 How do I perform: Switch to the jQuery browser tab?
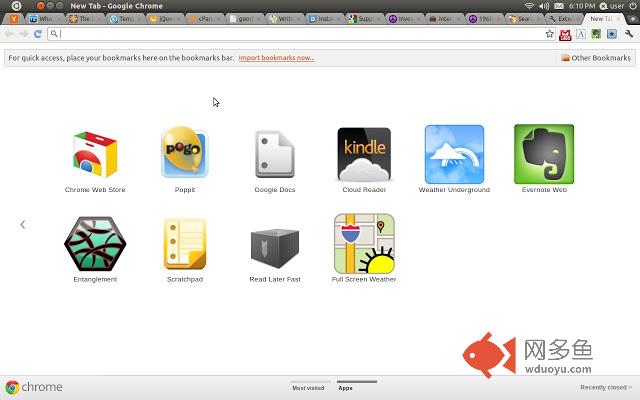point(164,19)
